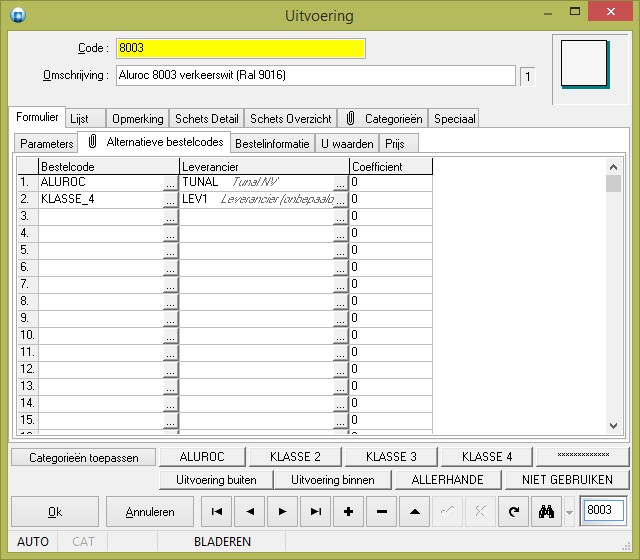Click Uitvoering buiten button

216,480
